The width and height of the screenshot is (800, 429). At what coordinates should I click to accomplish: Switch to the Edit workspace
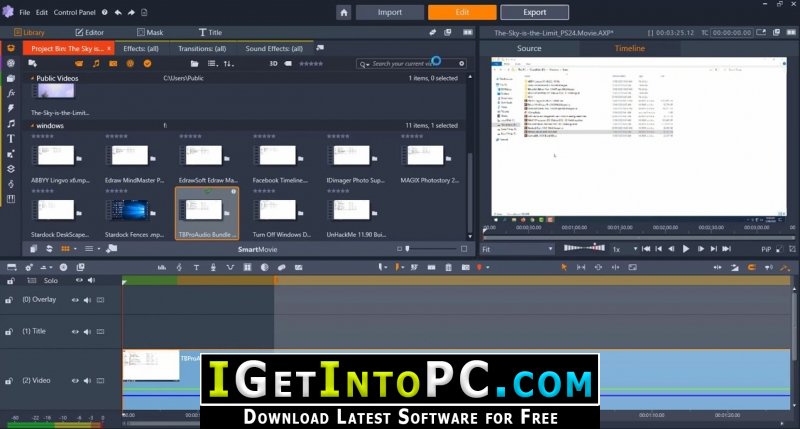click(462, 12)
